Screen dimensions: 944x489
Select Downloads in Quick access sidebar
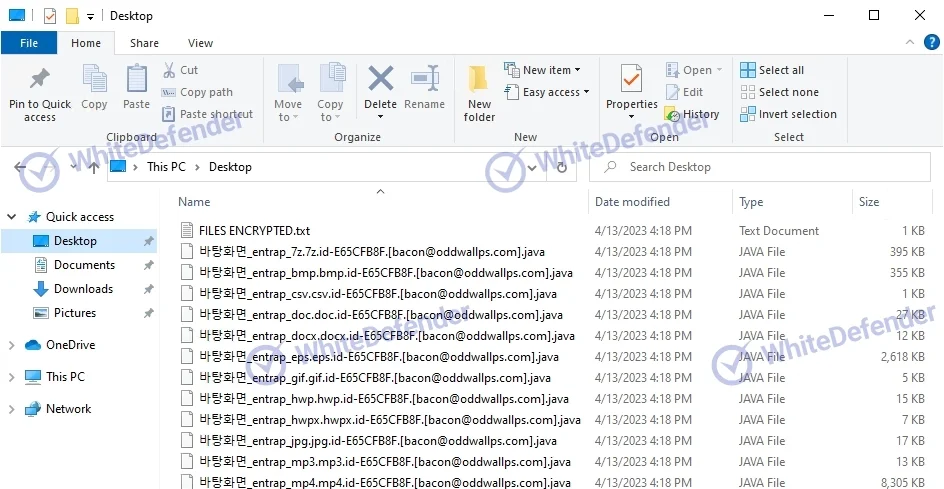click(83, 289)
